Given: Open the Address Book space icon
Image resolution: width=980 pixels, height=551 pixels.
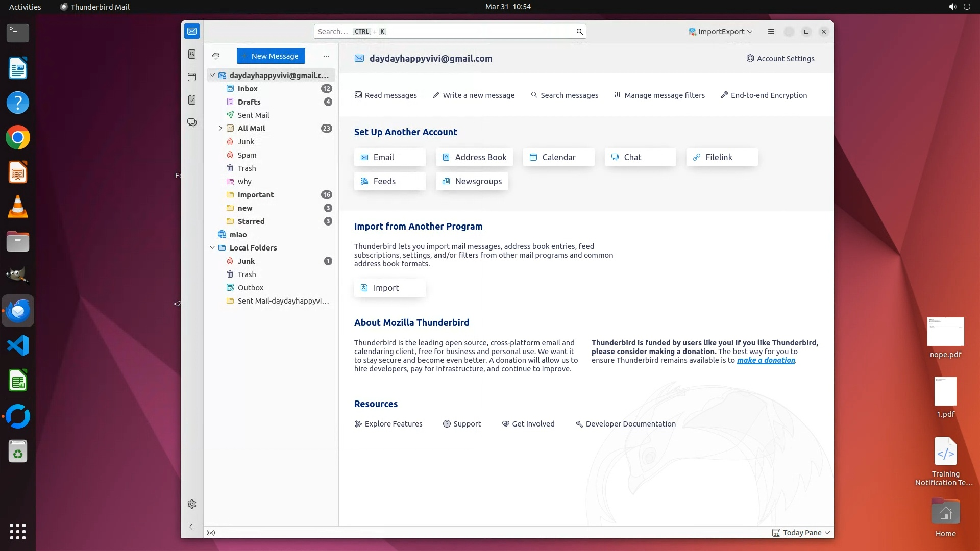Looking at the screenshot, I should coord(192,54).
